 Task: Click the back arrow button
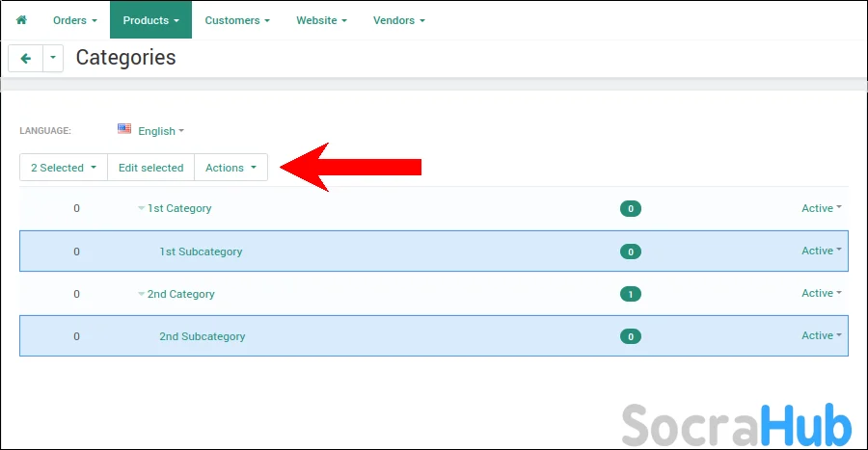point(25,58)
